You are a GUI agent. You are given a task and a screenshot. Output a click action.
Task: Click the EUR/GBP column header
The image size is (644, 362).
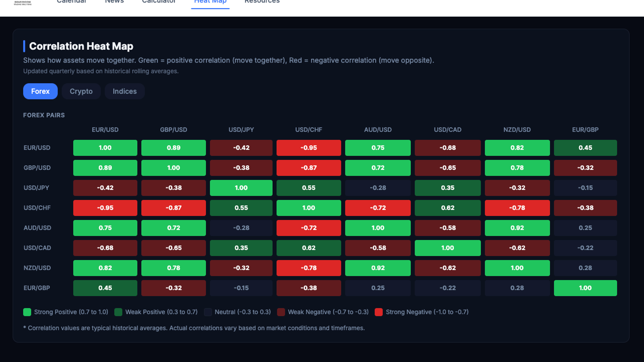coord(585,130)
